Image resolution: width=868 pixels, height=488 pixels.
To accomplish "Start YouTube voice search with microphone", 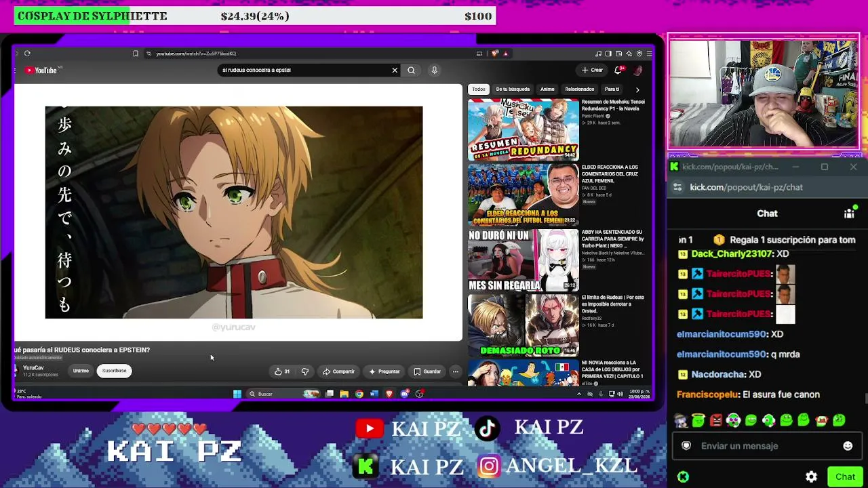I will pos(435,70).
